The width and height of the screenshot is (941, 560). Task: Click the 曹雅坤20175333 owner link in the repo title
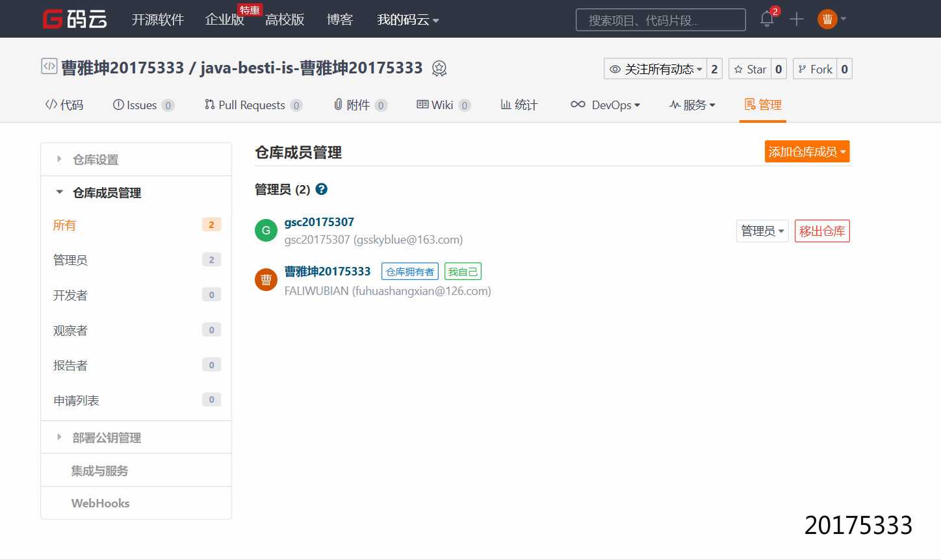[x=122, y=68]
